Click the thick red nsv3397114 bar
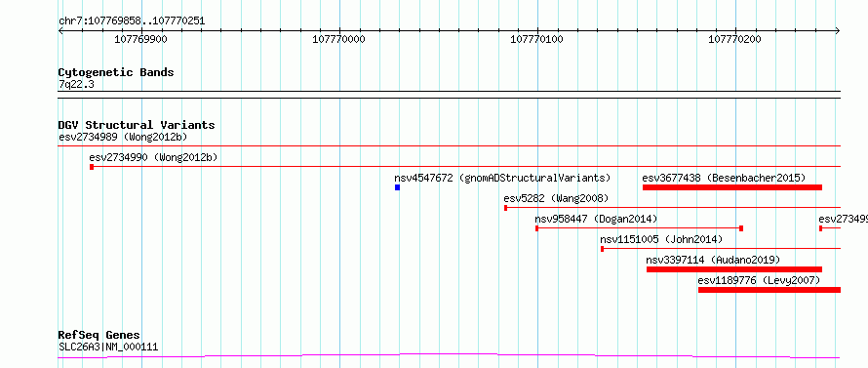868x368 pixels. (x=734, y=269)
